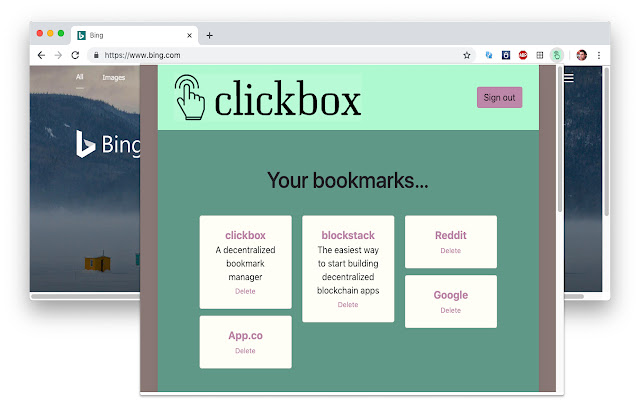Click the red ABP adblock extension icon
Image resolution: width=640 pixels, height=400 pixels.
coord(523,55)
